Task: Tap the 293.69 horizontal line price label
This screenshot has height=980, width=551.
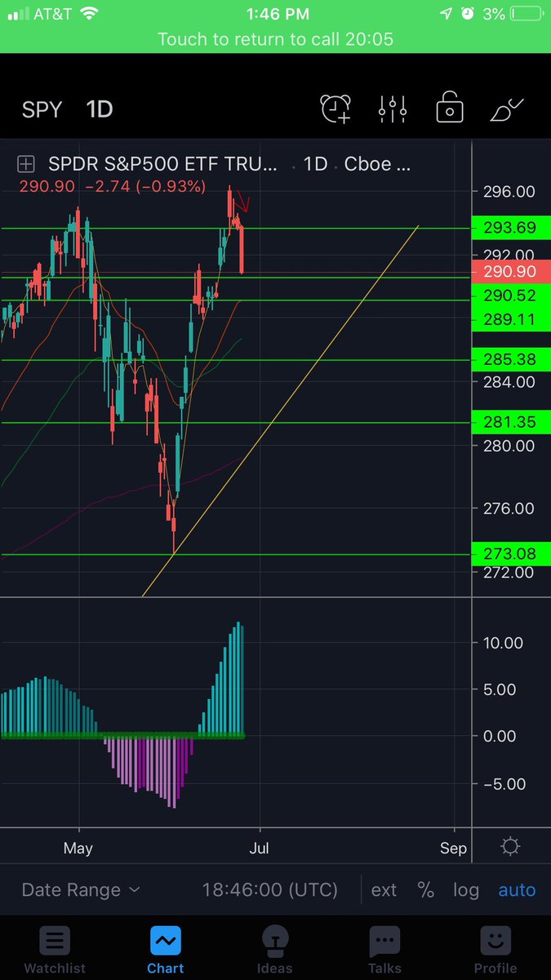Action: [511, 228]
